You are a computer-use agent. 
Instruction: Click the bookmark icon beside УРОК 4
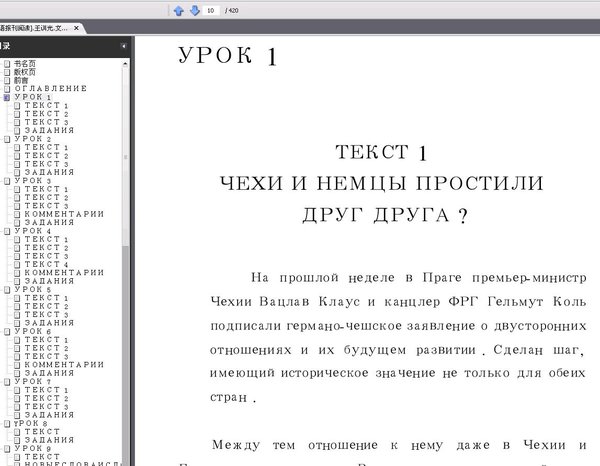6,231
